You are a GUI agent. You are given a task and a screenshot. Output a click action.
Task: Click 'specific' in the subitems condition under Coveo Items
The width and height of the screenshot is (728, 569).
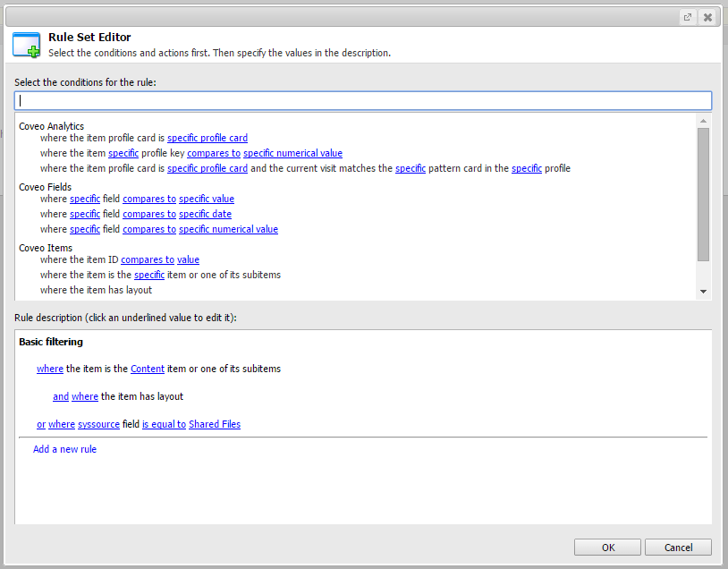(x=148, y=275)
